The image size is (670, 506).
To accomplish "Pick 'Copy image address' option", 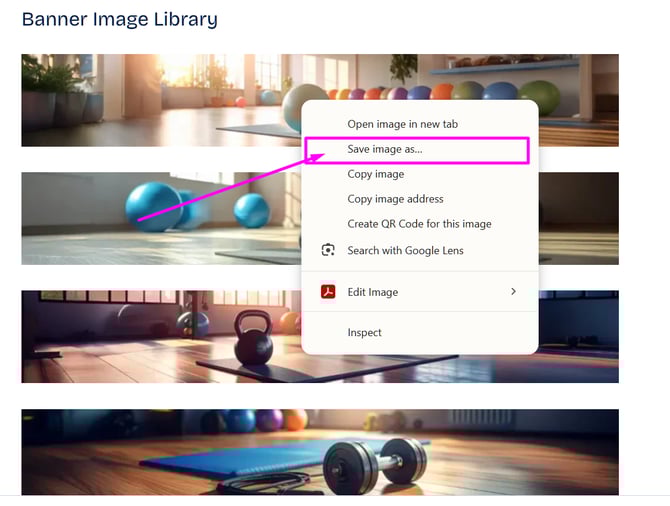I will [x=395, y=199].
